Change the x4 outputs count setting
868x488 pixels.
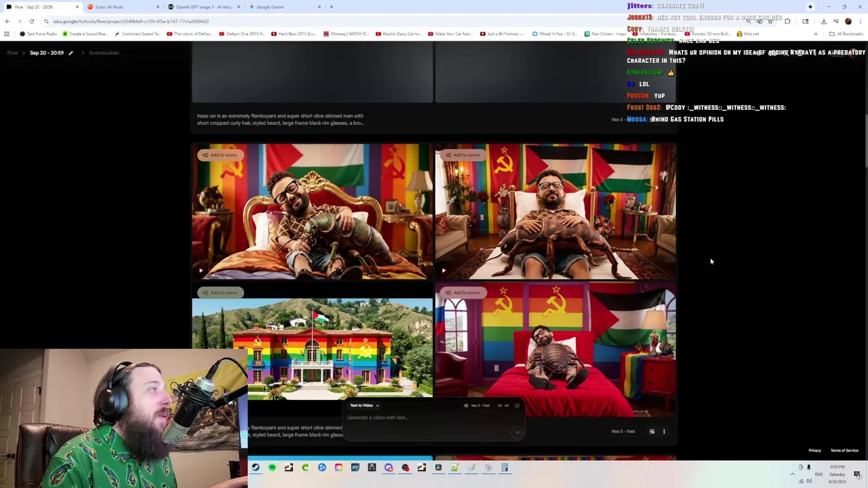503,405
